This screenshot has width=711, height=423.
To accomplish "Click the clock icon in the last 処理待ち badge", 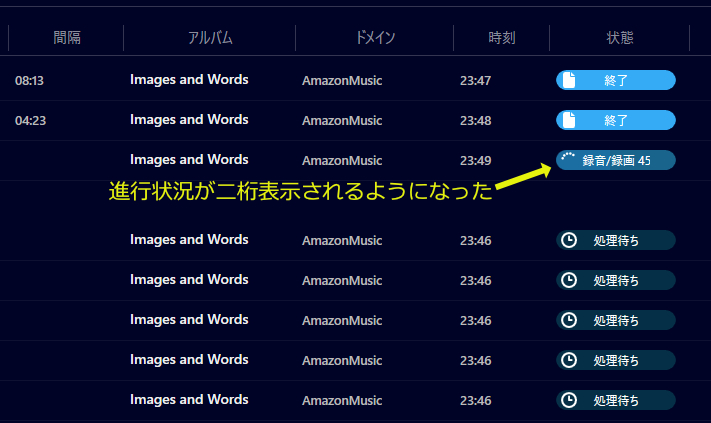I will [x=569, y=400].
